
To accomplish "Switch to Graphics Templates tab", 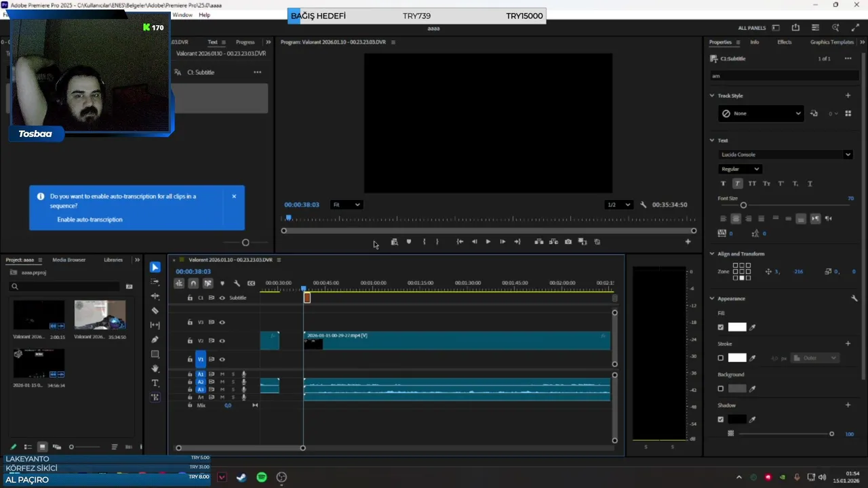I will pos(831,42).
